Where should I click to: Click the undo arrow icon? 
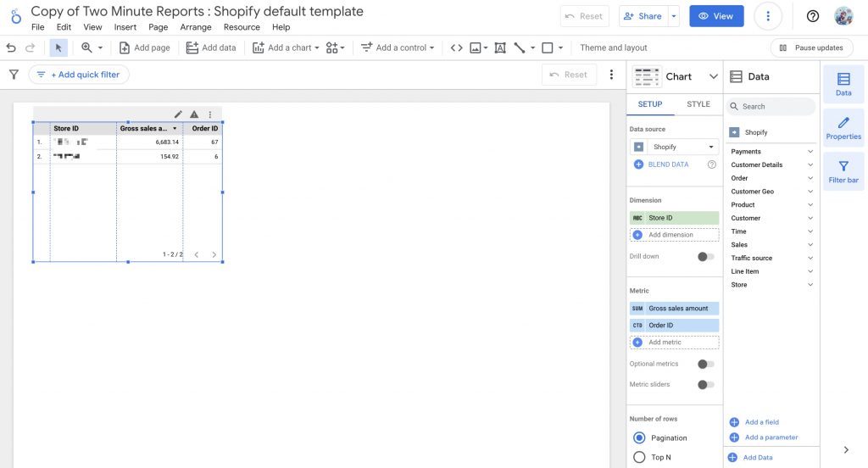[9, 48]
